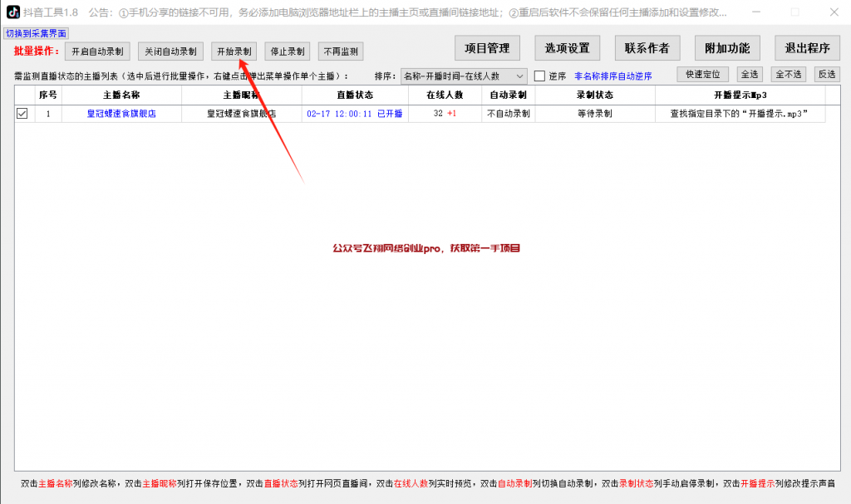Click the Douyin app icon in title bar
The height and width of the screenshot is (504, 851).
tap(13, 12)
